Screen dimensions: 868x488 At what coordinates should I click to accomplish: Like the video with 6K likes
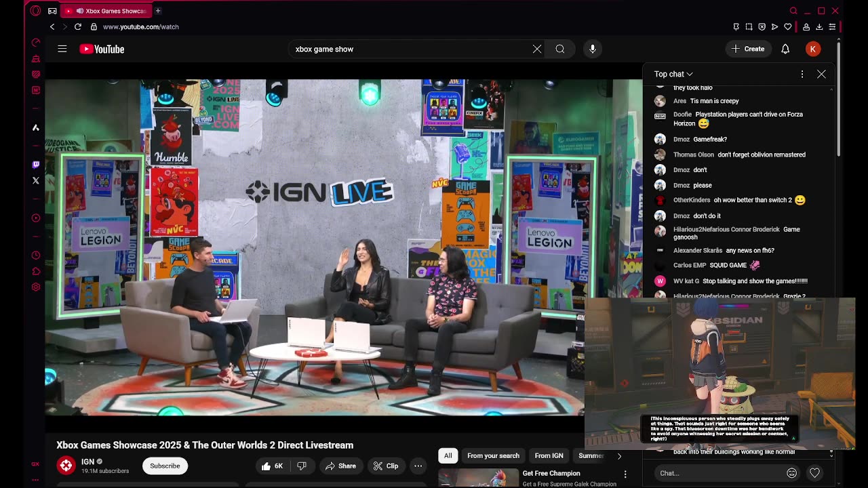point(273,466)
